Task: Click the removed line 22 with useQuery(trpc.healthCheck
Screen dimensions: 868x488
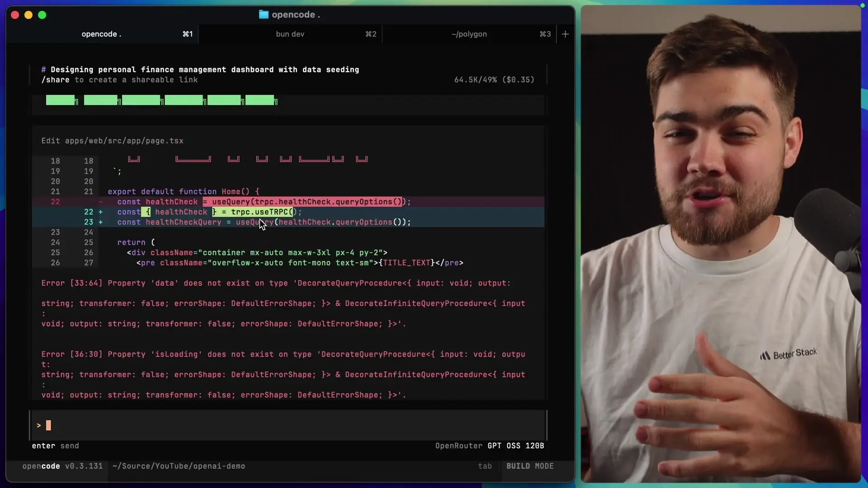Action: tap(288, 202)
